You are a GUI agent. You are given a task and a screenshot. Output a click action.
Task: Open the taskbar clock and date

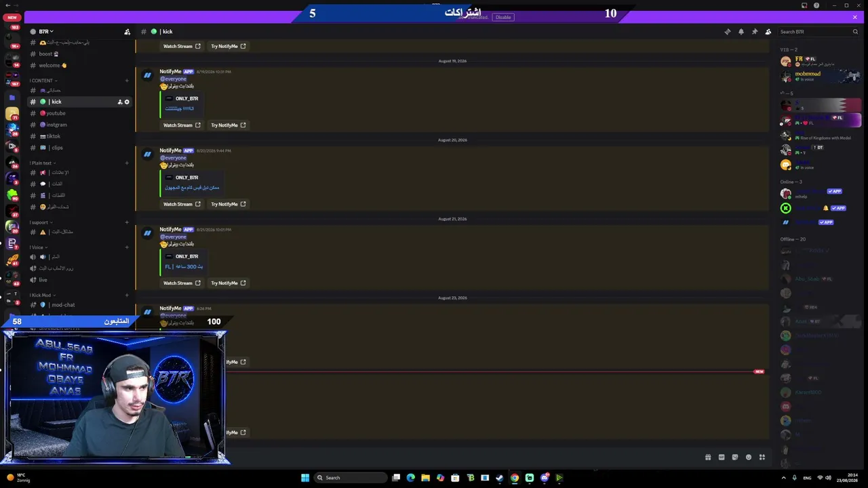847,478
